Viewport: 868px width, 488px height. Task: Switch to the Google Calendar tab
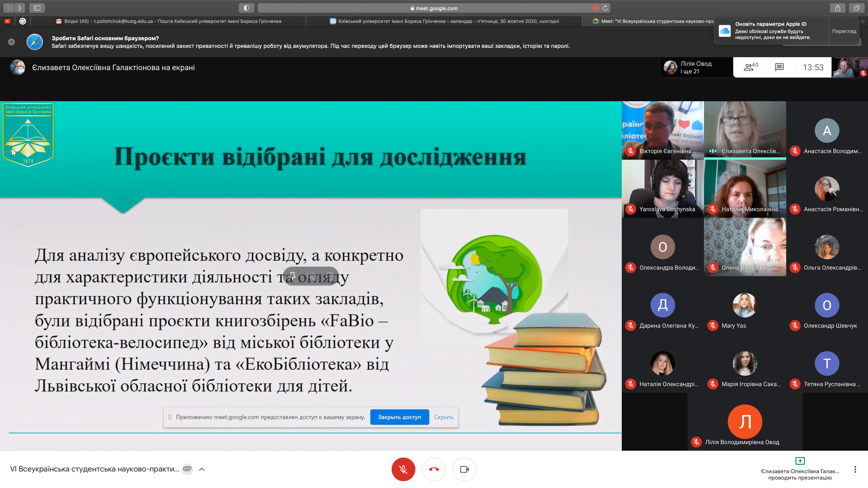(444, 21)
